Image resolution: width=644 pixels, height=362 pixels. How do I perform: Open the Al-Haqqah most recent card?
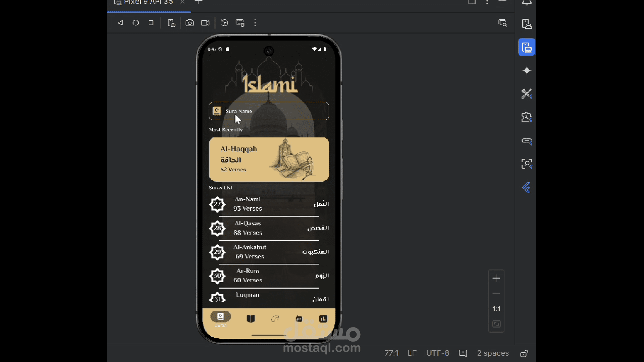(269, 160)
